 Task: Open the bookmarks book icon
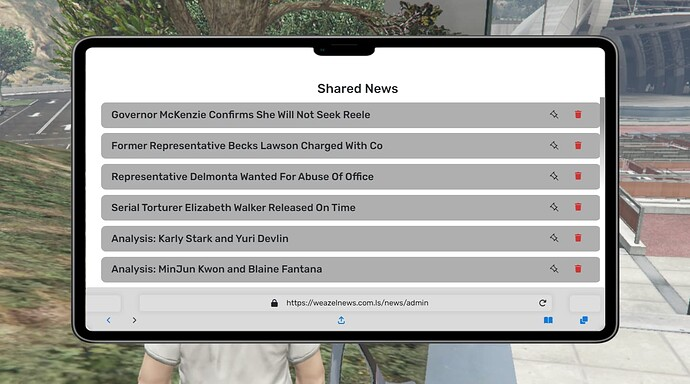point(548,320)
